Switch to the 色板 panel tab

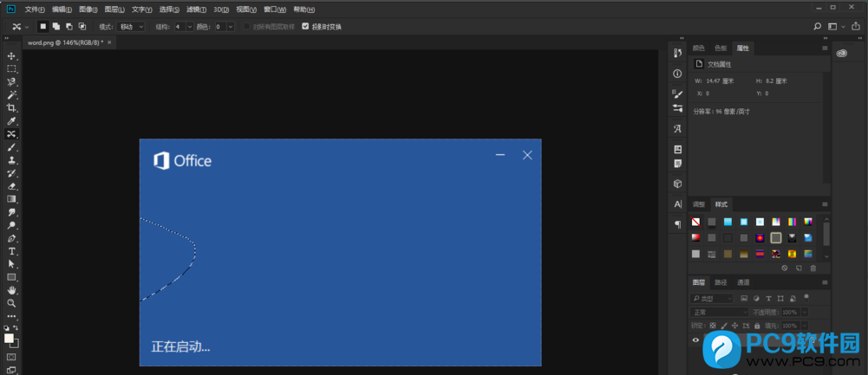[721, 48]
